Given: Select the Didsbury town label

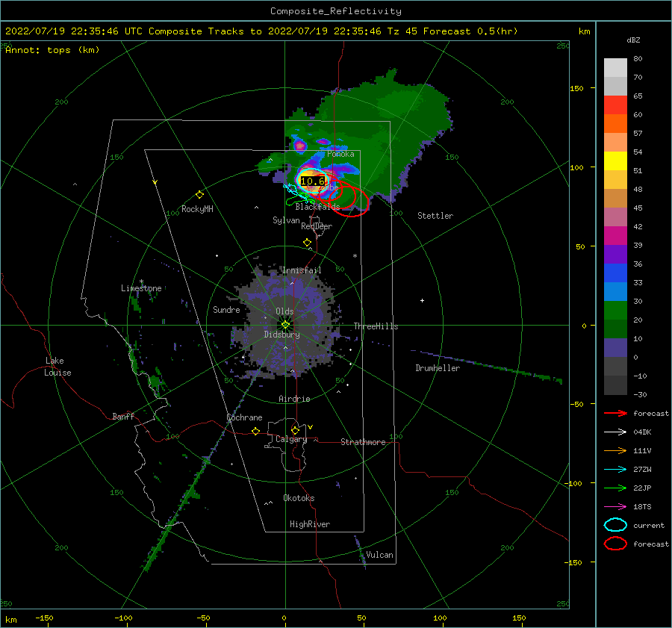Looking at the screenshot, I should pyautogui.click(x=281, y=335).
